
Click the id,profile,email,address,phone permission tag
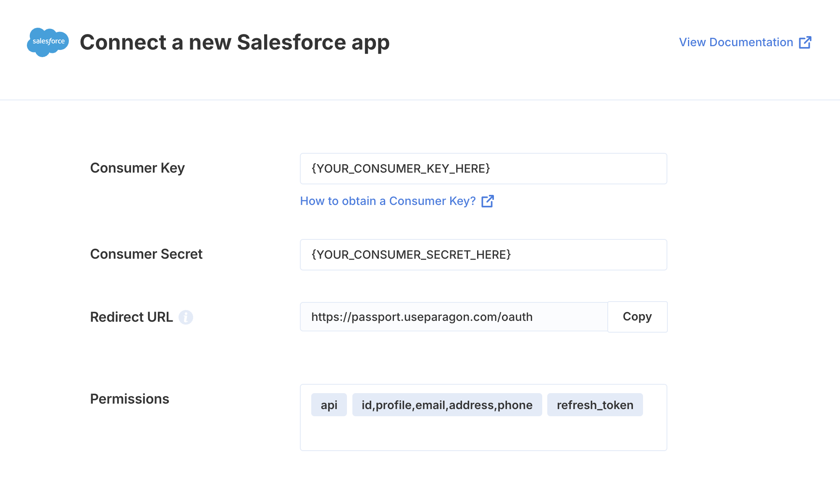[447, 405]
